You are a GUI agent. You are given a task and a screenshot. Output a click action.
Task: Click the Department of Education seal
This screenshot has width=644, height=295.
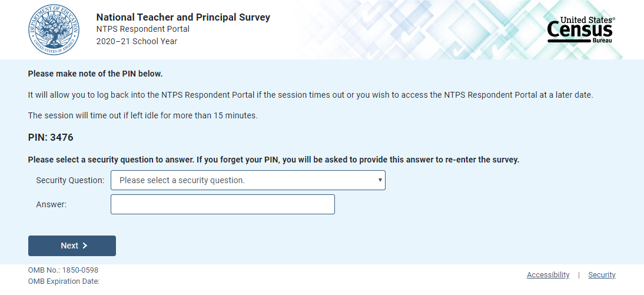52,29
